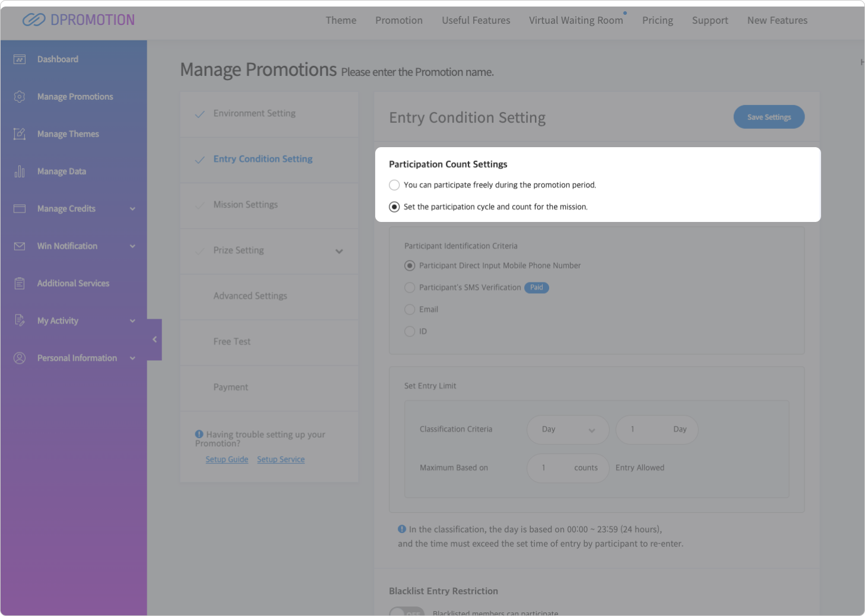This screenshot has height=616, width=865.
Task: Expand the My Activity submenu chevron
Action: click(132, 321)
